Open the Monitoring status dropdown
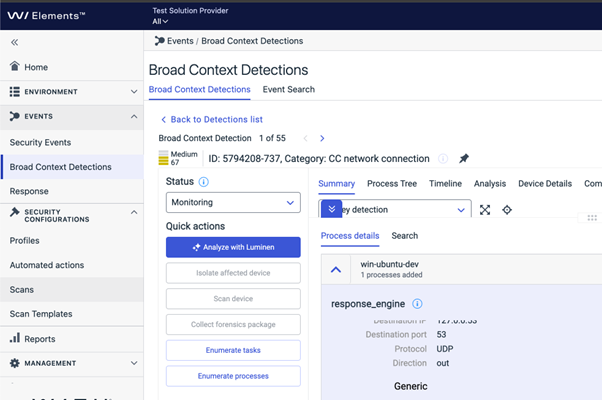Screen dimensions: 602x400 coord(233,202)
